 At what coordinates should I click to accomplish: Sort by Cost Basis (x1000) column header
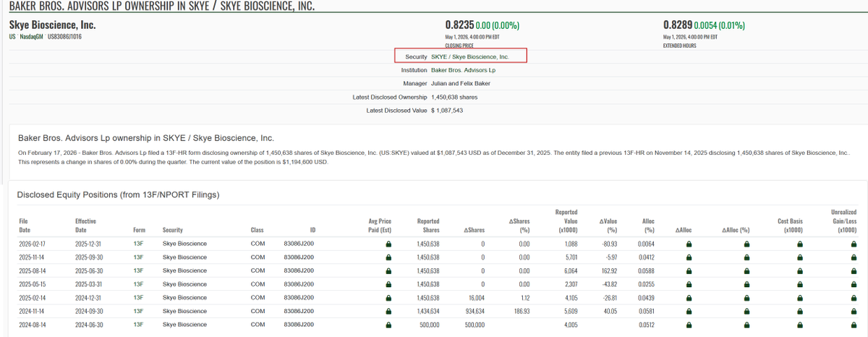tap(789, 226)
